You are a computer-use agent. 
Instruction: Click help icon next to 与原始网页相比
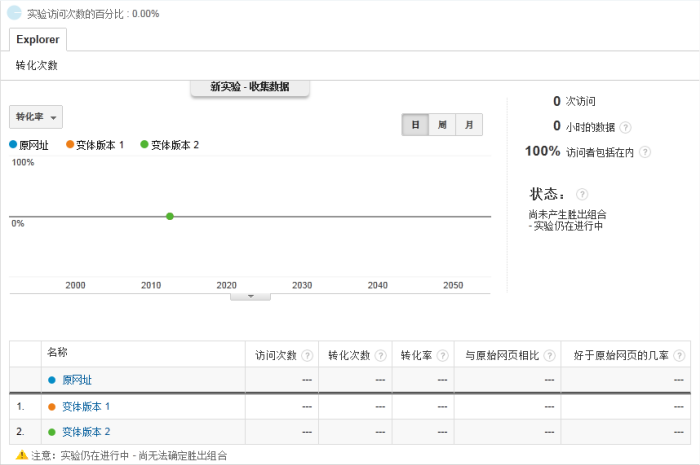549,355
